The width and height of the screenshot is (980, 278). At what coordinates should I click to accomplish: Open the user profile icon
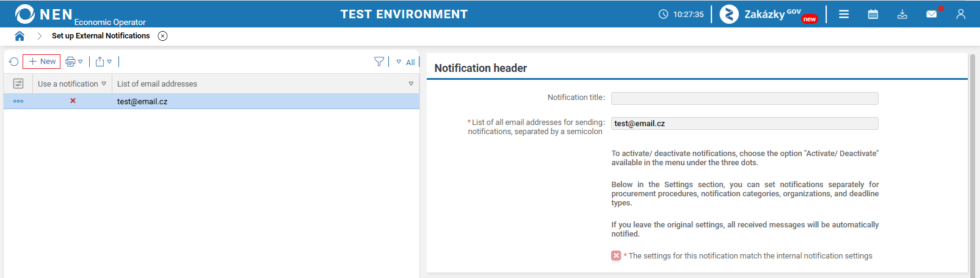click(x=961, y=14)
